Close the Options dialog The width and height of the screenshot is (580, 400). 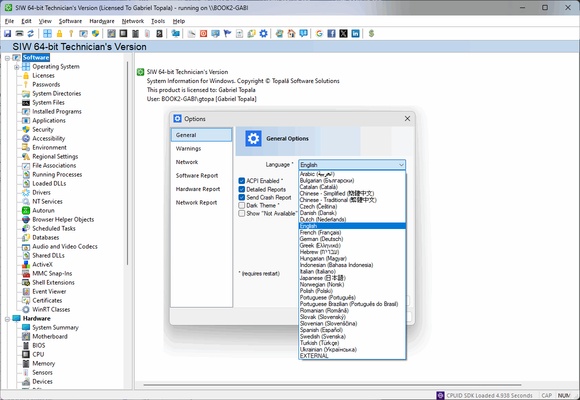click(x=407, y=118)
